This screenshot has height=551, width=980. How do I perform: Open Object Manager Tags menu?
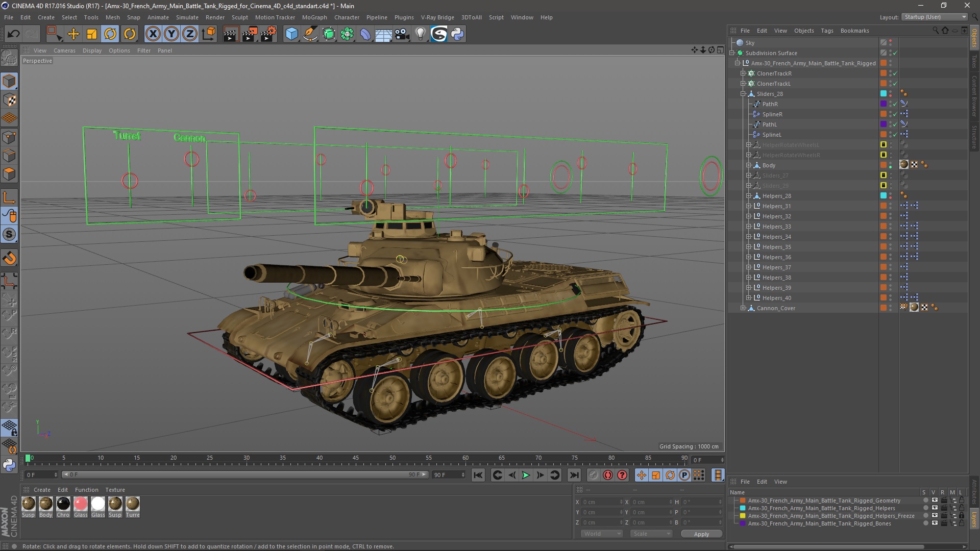click(827, 31)
